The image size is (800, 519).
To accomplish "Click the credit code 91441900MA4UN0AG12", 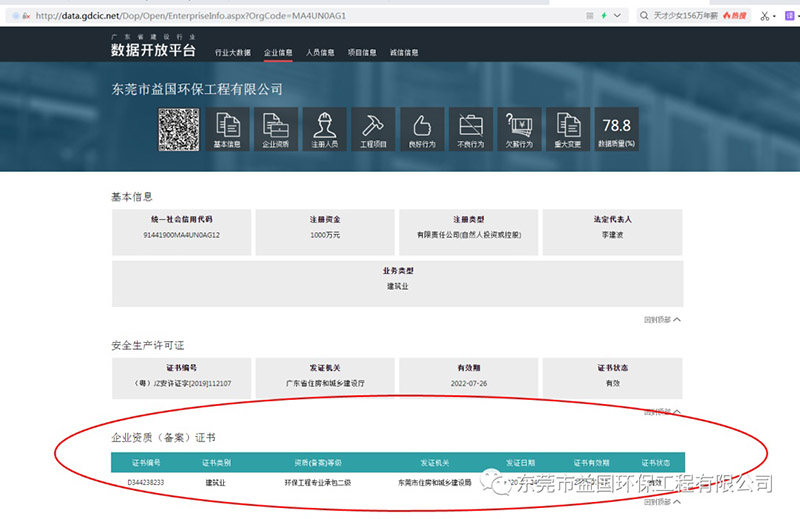I will pyautogui.click(x=181, y=235).
